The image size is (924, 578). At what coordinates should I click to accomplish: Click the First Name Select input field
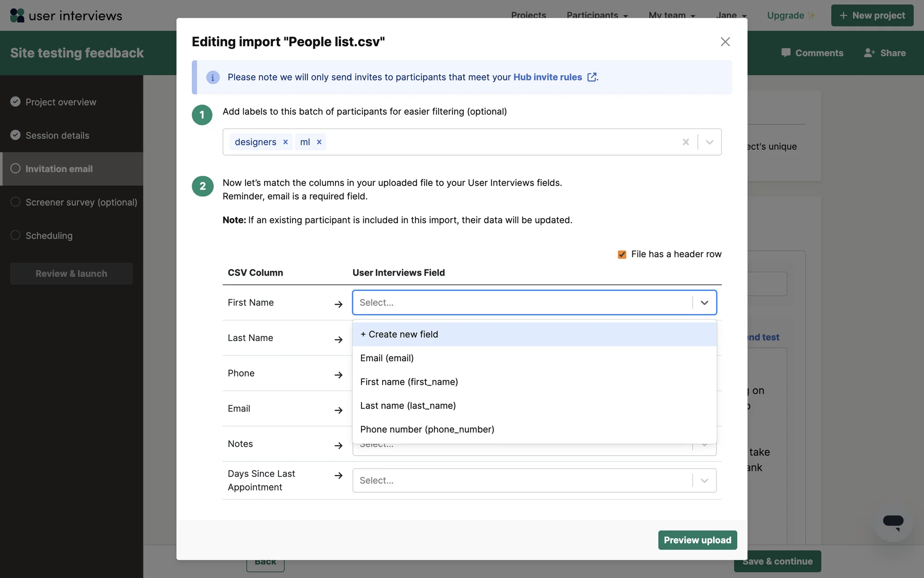pos(522,302)
